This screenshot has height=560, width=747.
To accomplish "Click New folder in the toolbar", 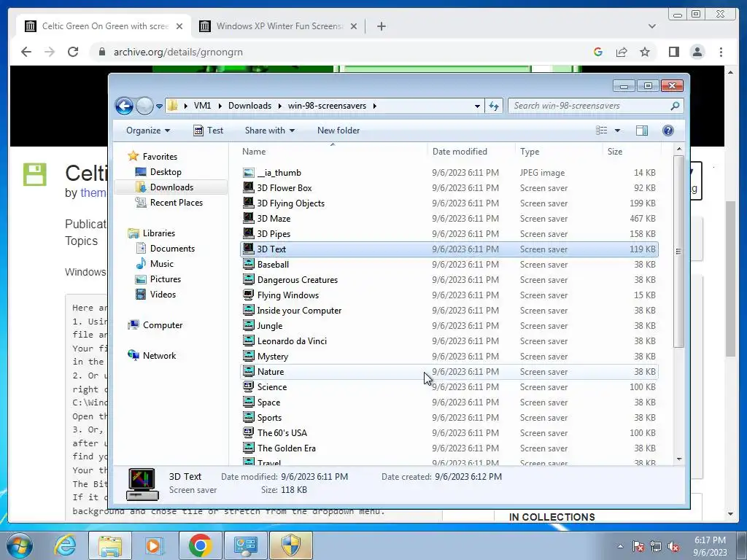I will coord(338,131).
